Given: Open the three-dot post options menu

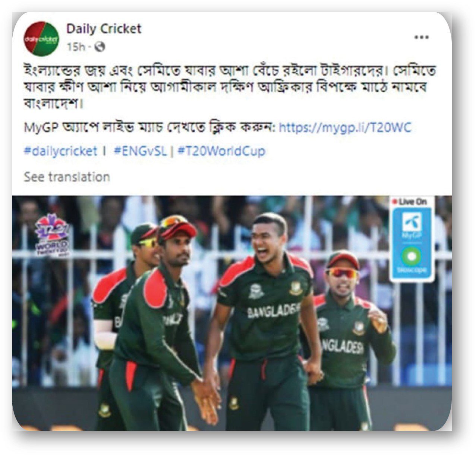Looking at the screenshot, I should click(422, 37).
